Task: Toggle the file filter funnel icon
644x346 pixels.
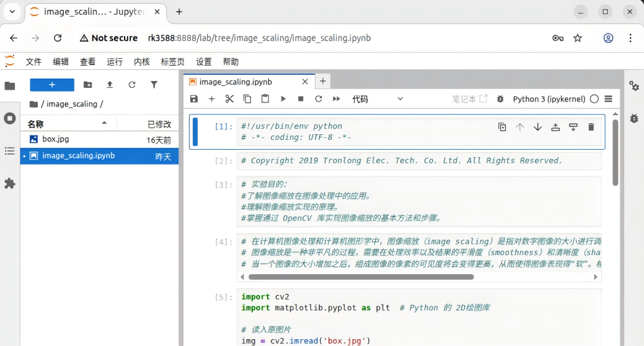Action: click(x=154, y=85)
